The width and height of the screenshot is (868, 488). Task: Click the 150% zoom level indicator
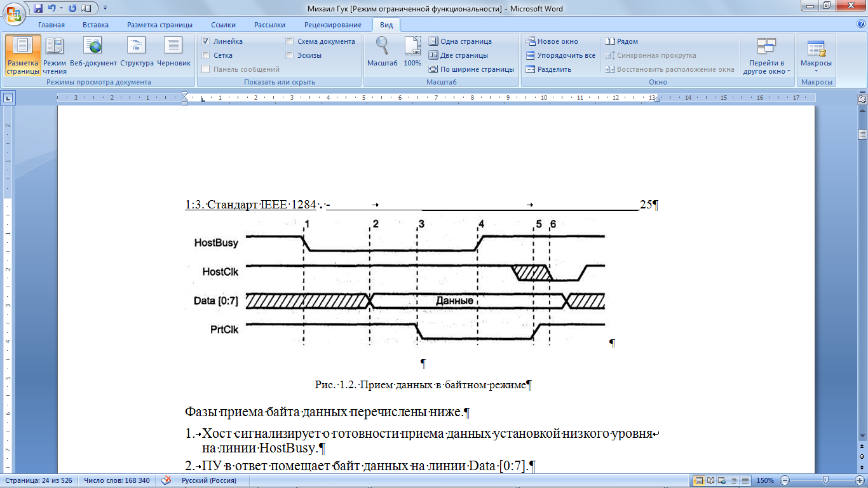(764, 480)
